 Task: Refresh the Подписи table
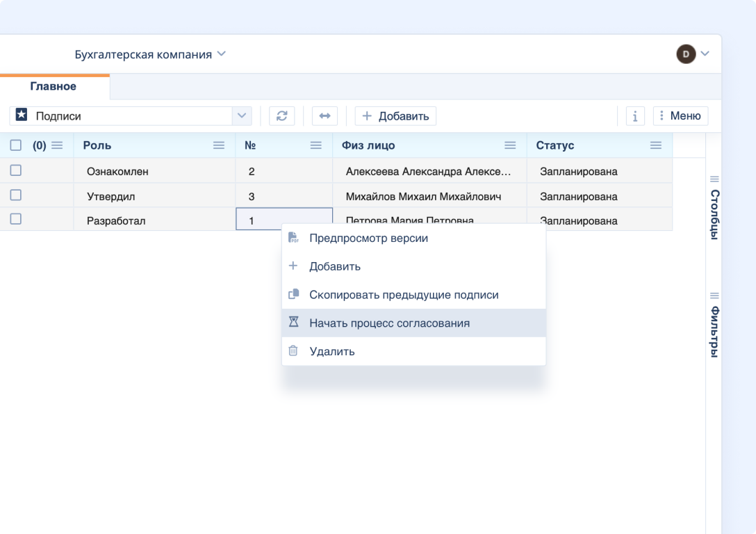tap(281, 115)
